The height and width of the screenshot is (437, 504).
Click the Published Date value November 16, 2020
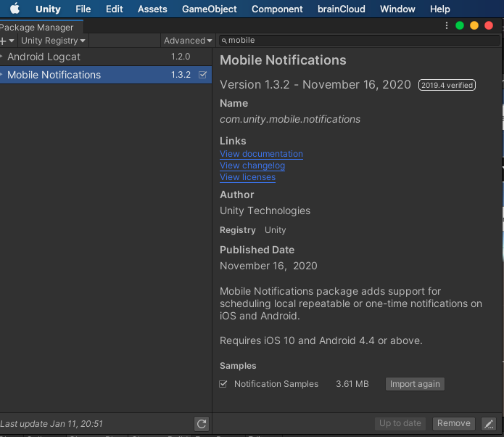(x=268, y=266)
